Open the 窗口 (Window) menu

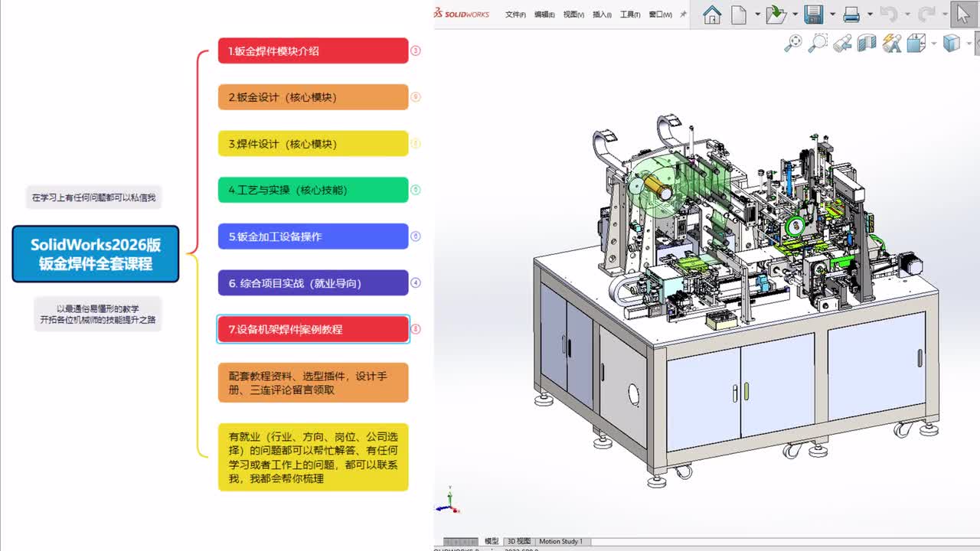[660, 15]
